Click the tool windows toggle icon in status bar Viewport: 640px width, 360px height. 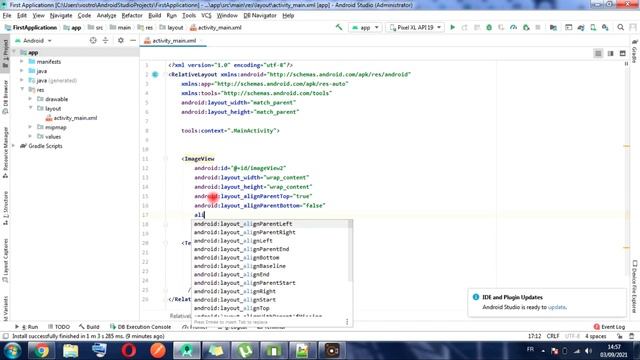click(x=5, y=336)
